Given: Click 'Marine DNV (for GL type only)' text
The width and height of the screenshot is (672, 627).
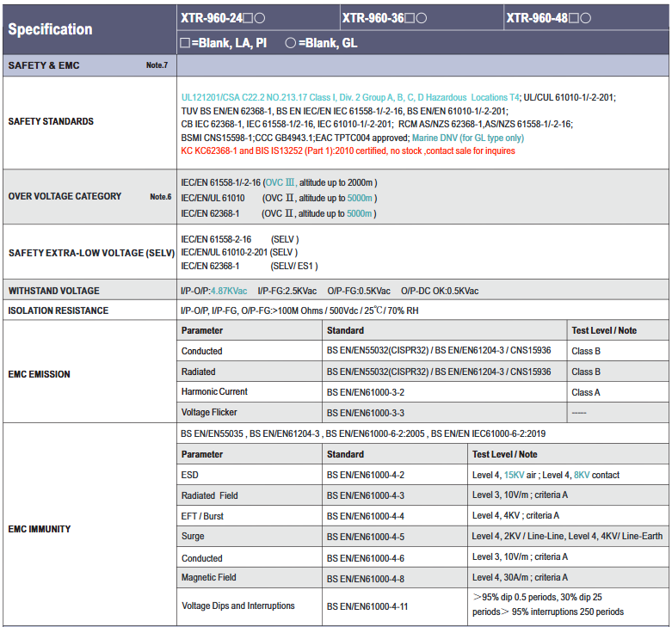Looking at the screenshot, I should point(468,138).
